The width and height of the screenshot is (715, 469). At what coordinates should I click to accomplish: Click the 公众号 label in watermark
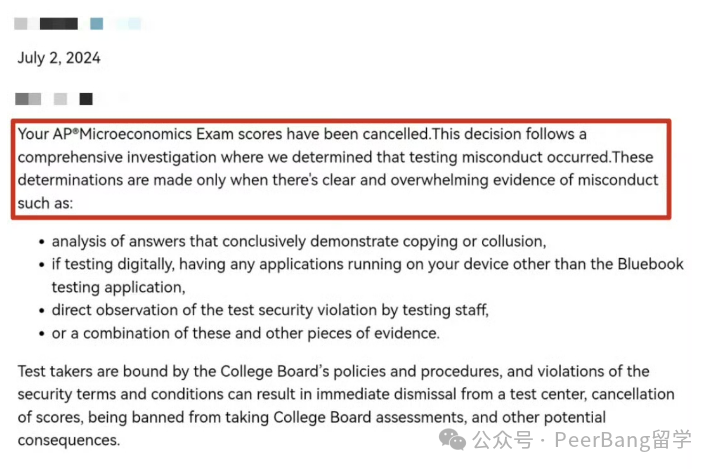tap(502, 440)
